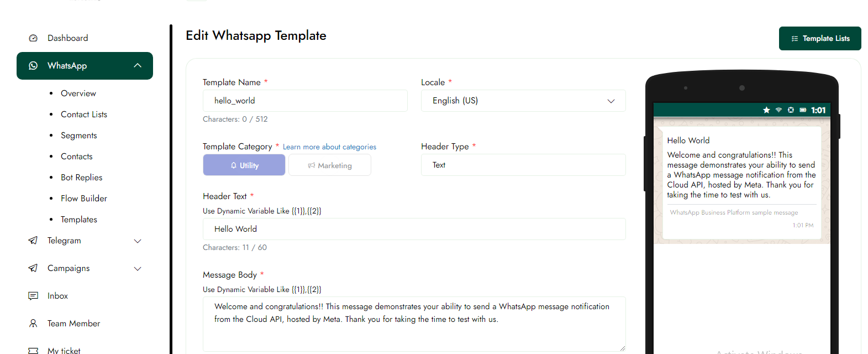Open the Learn more about categories link
Screen dimensions: 868x354
coord(329,147)
